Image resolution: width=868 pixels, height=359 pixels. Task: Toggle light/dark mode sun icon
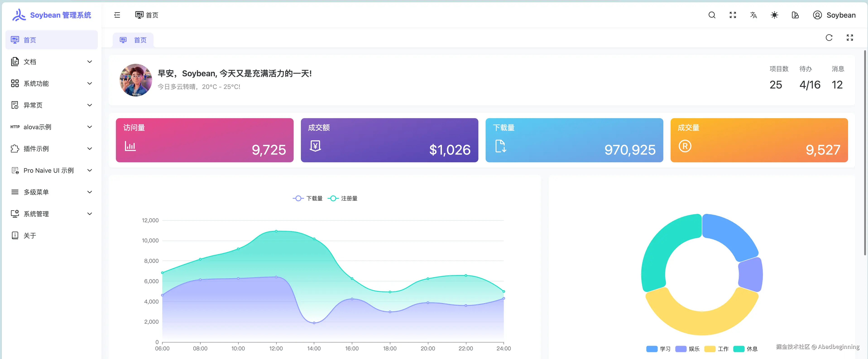point(774,15)
